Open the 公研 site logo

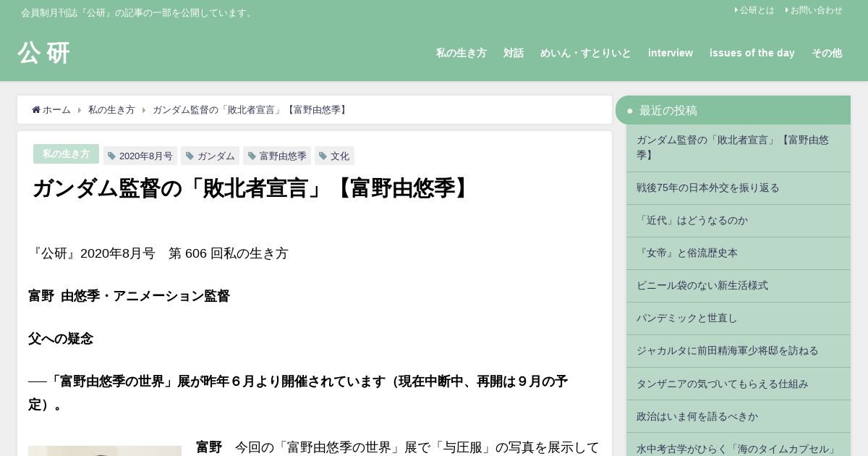tap(44, 53)
